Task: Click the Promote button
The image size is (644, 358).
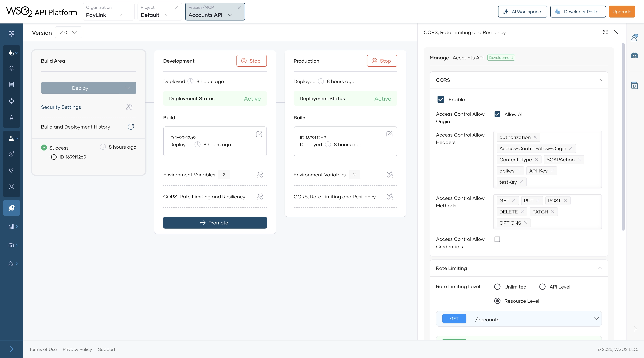Action: coord(215,222)
